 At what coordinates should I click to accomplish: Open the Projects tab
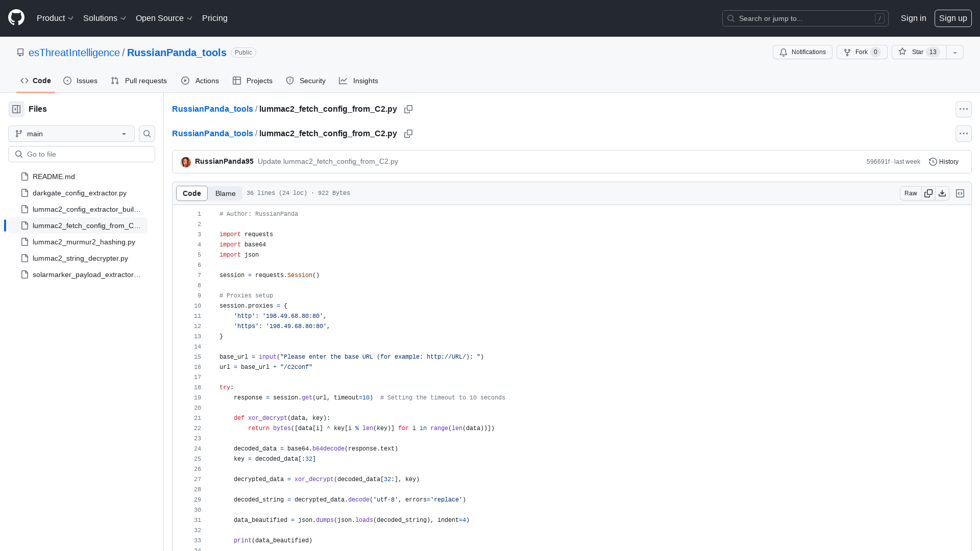(x=253, y=81)
